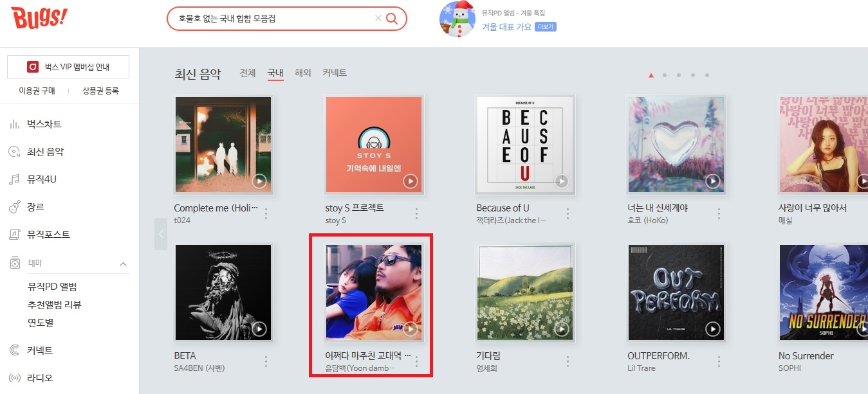Image resolution: width=868 pixels, height=394 pixels.
Task: Go to 뮤직포스트 in sidebar
Action: click(48, 235)
